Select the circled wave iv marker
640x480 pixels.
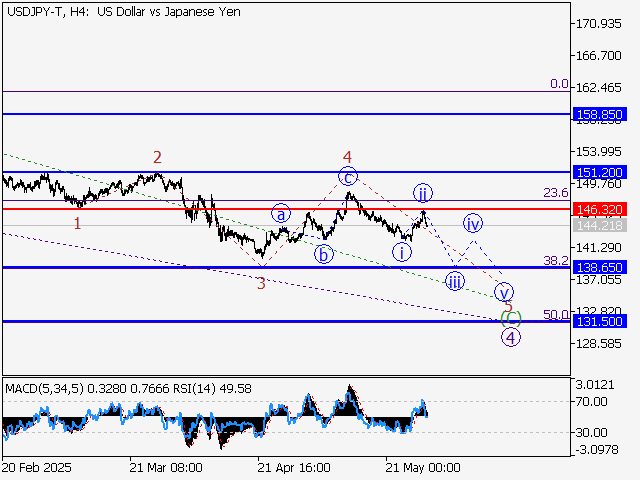472,222
